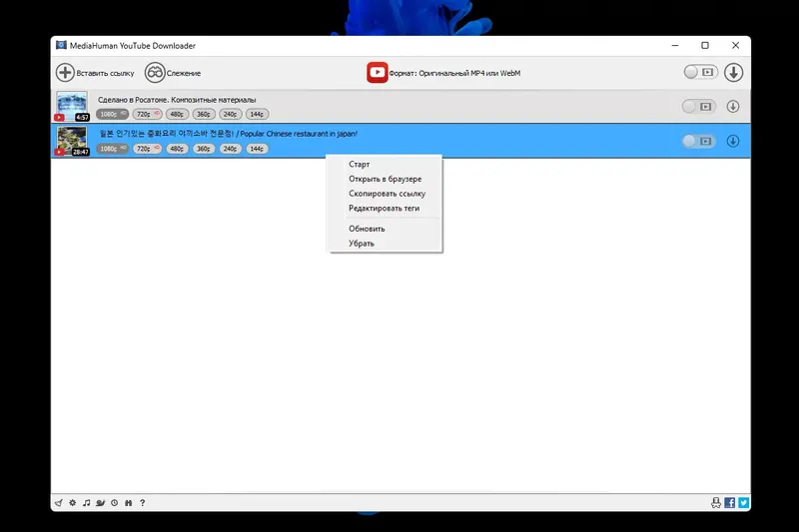This screenshot has width=799, height=532.
Task: Click the red YouTube format icon
Action: (378, 73)
